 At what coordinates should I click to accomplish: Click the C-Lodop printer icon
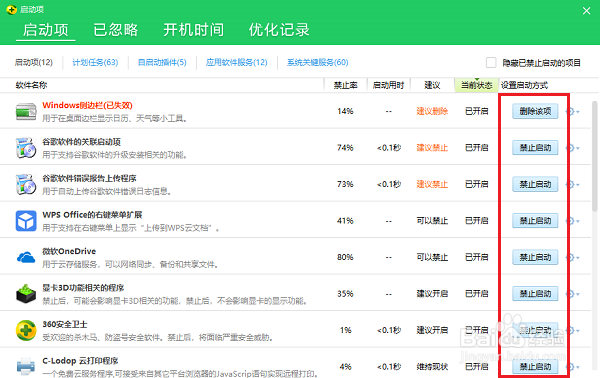pyautogui.click(x=26, y=366)
